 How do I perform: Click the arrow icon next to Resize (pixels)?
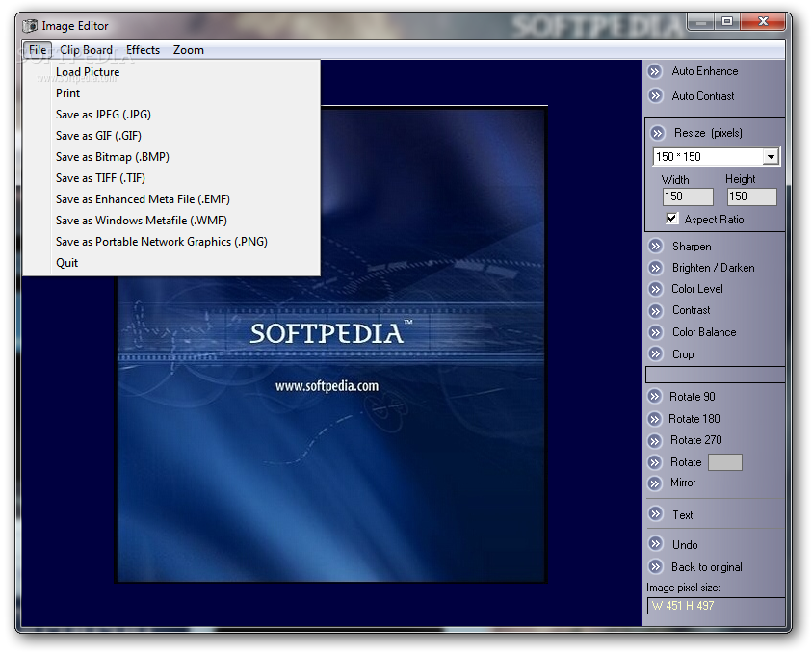point(658,133)
